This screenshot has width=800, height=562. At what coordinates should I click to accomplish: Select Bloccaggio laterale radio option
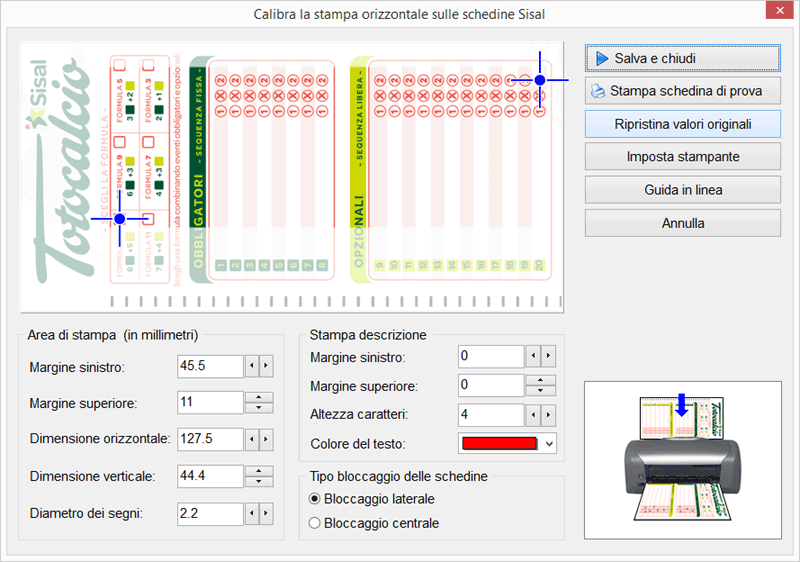[x=316, y=499]
